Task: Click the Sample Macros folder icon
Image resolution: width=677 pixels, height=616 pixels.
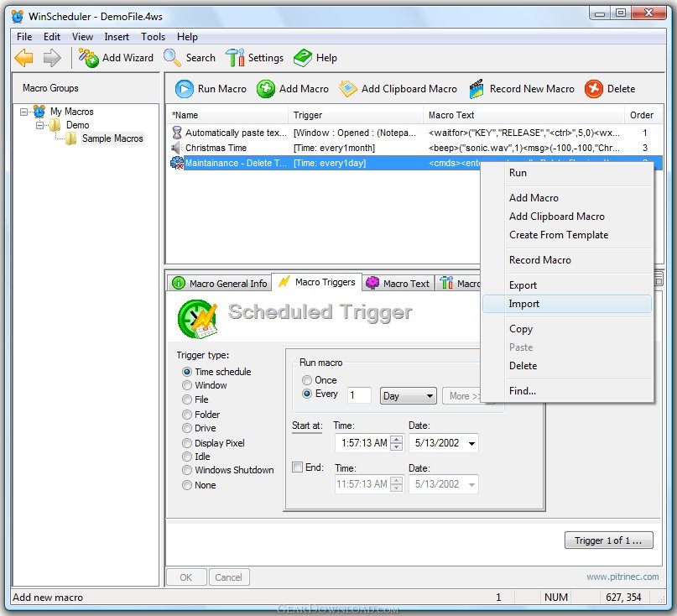Action: click(x=71, y=138)
